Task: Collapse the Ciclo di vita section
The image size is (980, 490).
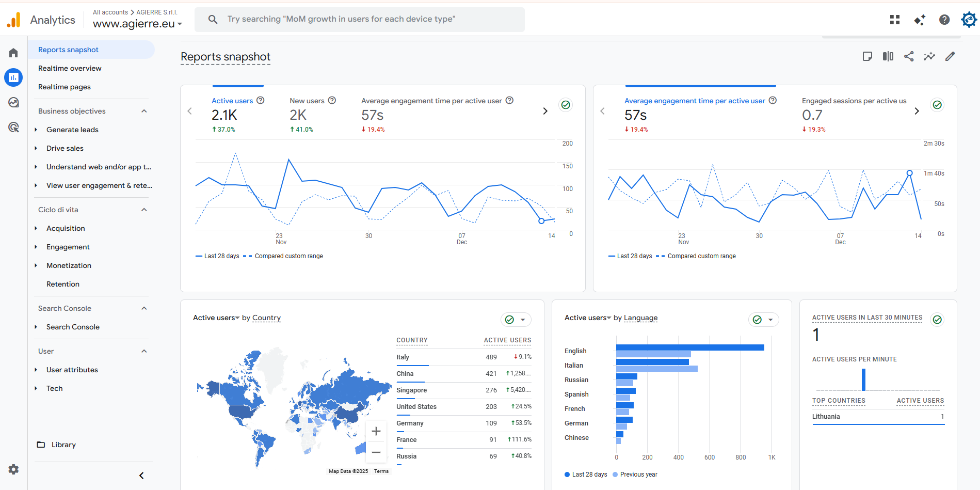Action: point(144,210)
